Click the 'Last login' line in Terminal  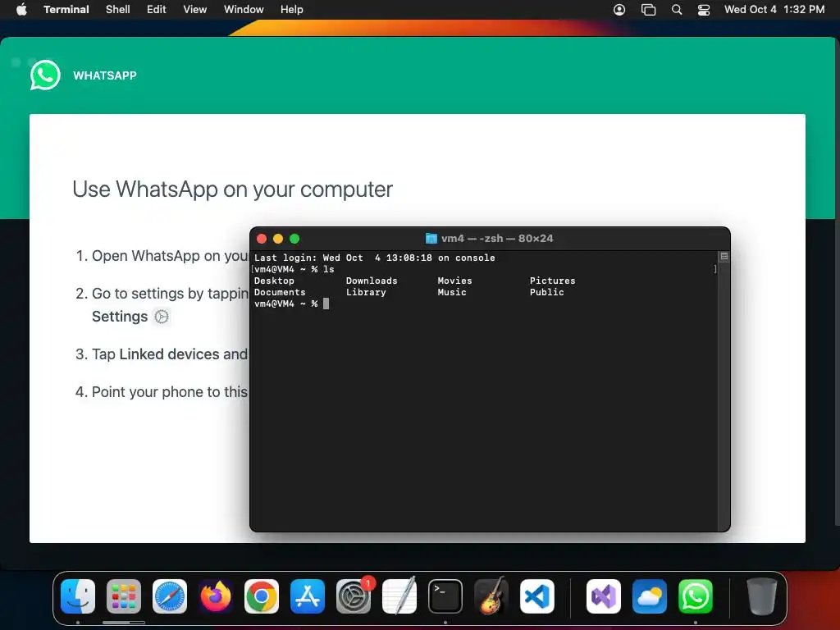tap(374, 258)
